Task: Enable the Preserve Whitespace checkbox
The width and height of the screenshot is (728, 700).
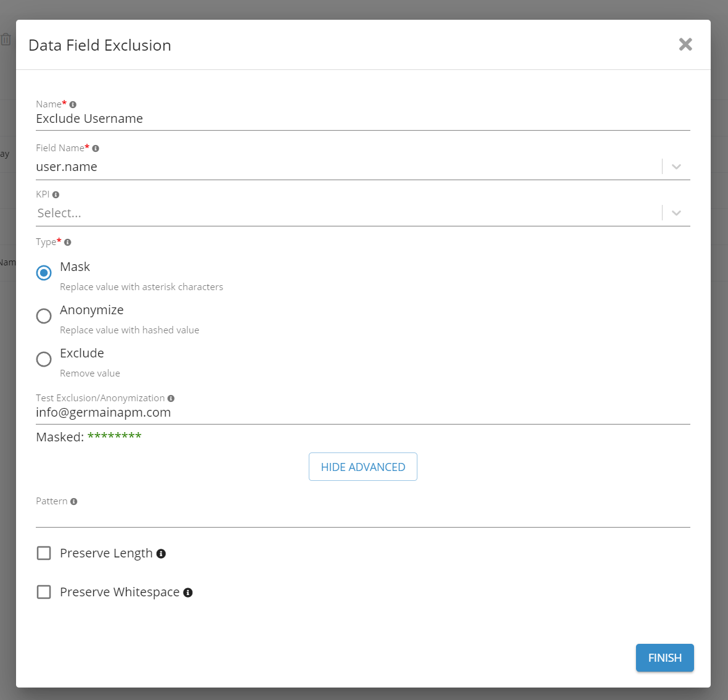Action: coord(43,591)
